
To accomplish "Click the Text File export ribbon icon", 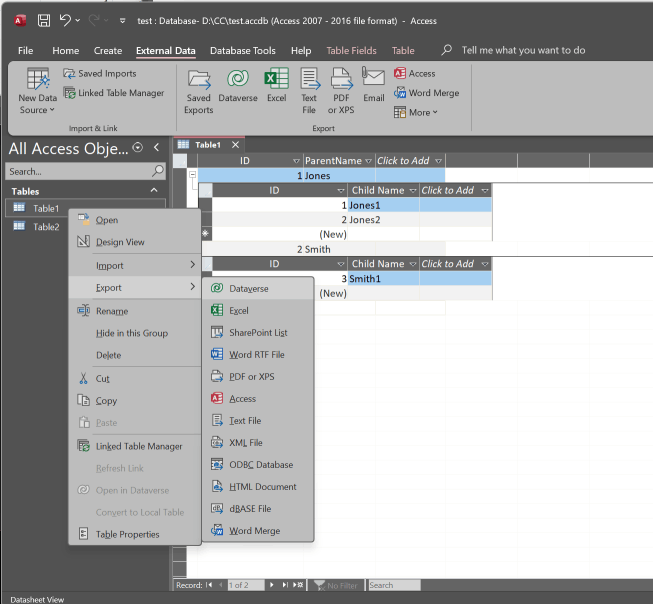I will [x=309, y=92].
